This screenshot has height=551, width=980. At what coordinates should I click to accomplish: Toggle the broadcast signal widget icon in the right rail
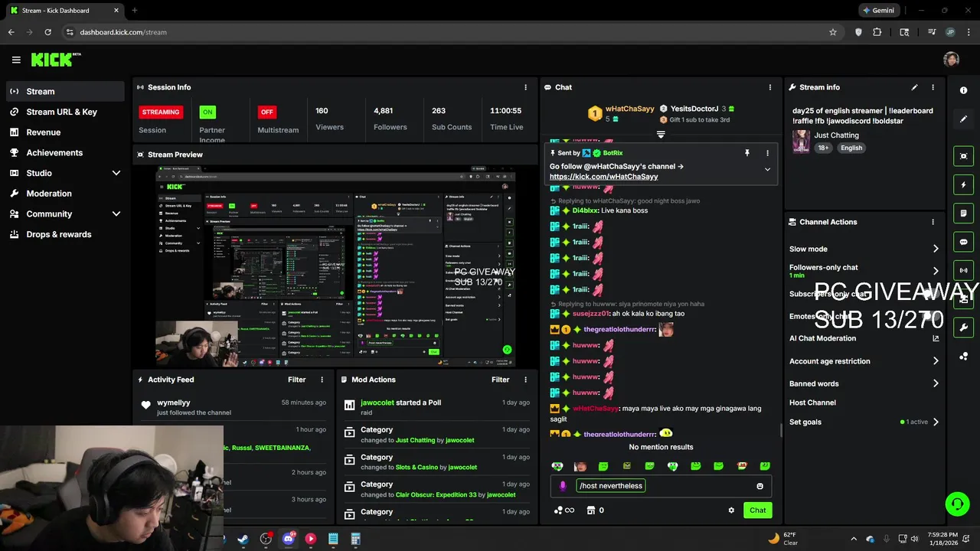(x=963, y=270)
